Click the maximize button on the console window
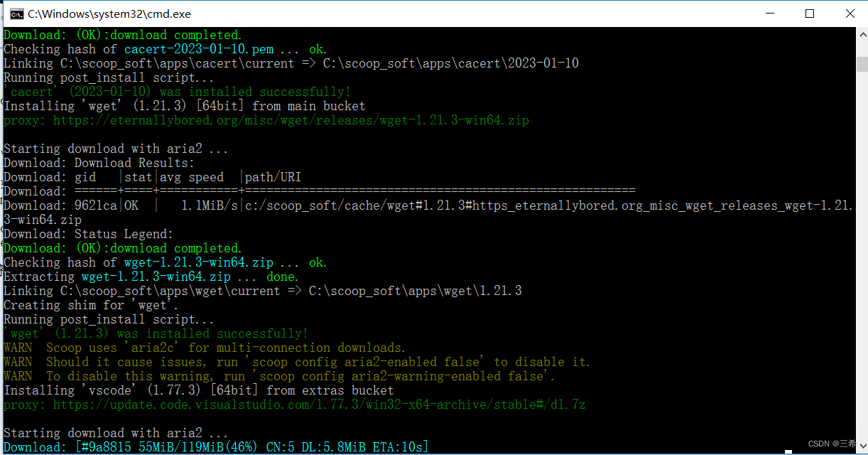The height and width of the screenshot is (455, 868). pyautogui.click(x=810, y=14)
